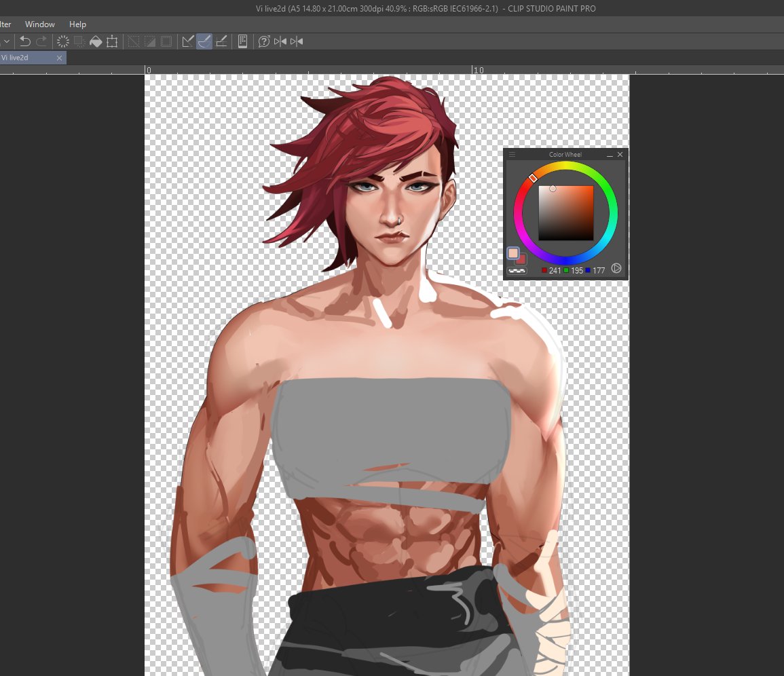Click the Deselect icon

coord(134,41)
